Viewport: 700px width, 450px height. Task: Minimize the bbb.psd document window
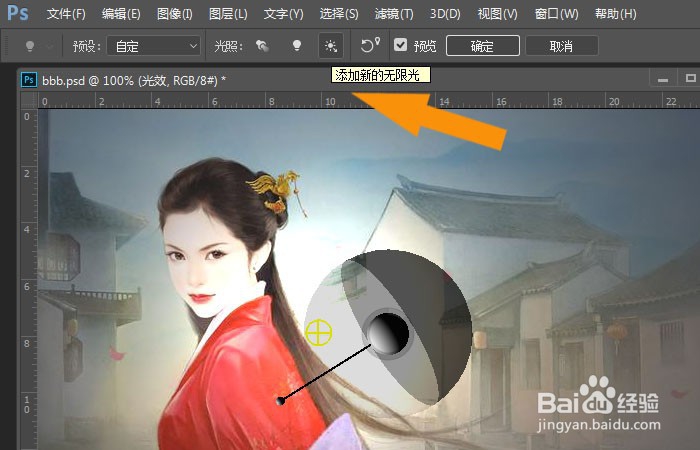[662, 79]
